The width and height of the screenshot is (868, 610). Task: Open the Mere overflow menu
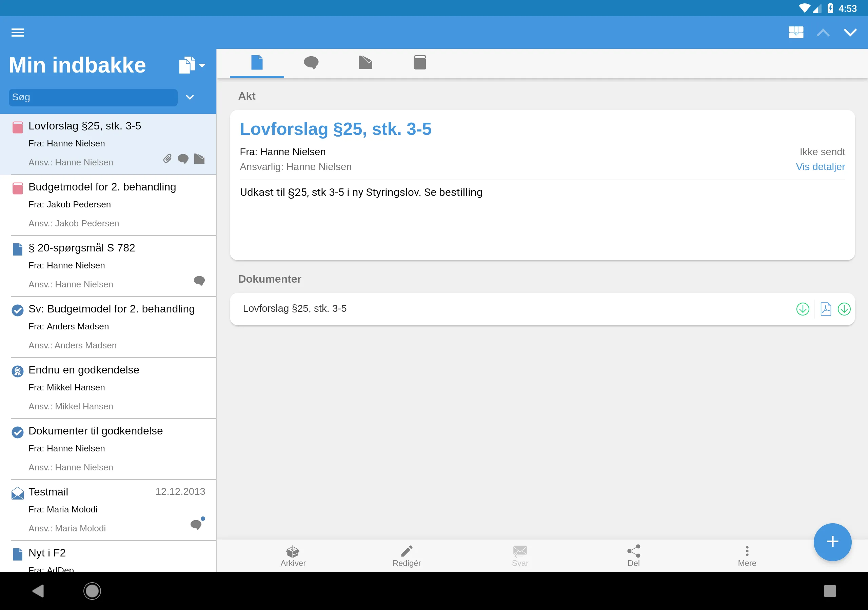[x=747, y=556]
